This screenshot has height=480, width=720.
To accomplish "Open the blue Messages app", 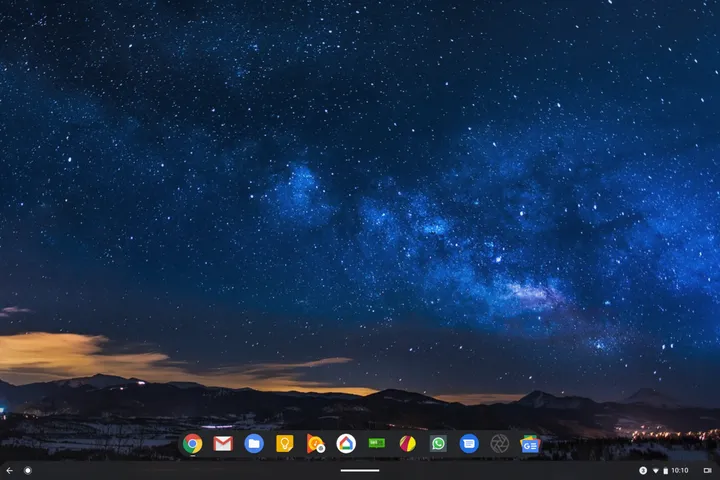I will [x=469, y=443].
